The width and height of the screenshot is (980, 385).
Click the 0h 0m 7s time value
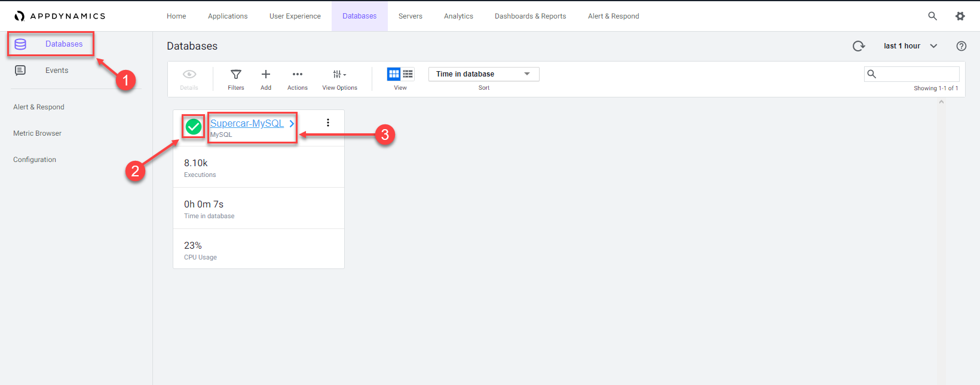[x=204, y=204]
